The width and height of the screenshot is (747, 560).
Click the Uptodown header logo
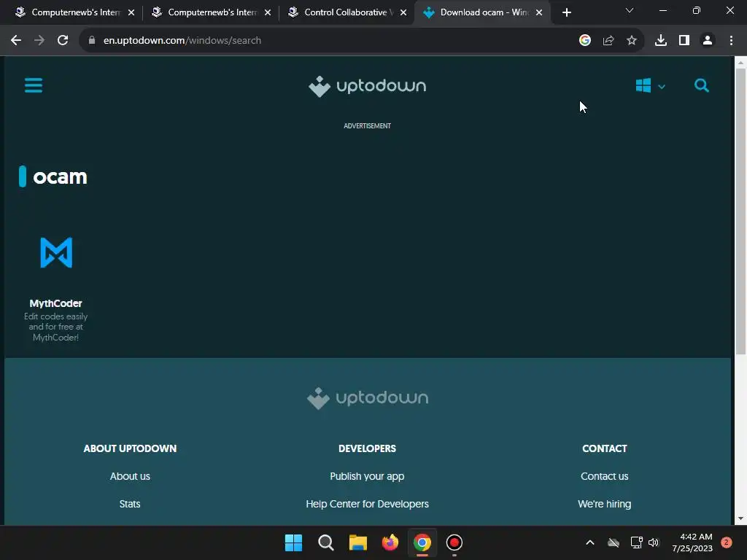(368, 86)
